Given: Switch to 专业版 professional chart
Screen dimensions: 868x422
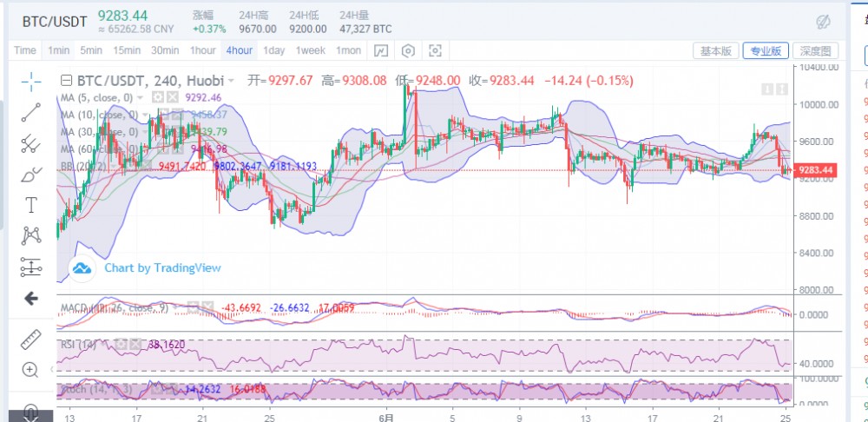Looking at the screenshot, I should 766,51.
